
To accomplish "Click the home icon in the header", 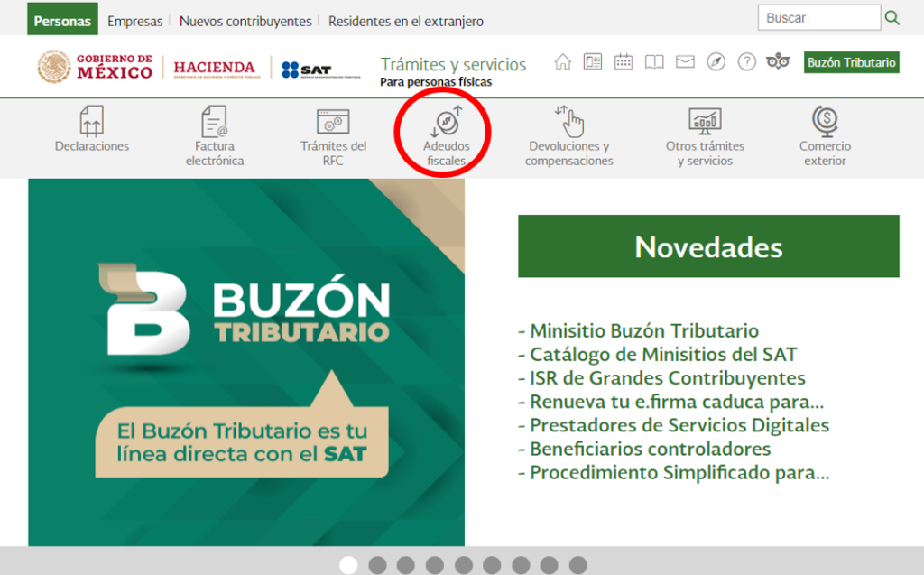I will [563, 61].
